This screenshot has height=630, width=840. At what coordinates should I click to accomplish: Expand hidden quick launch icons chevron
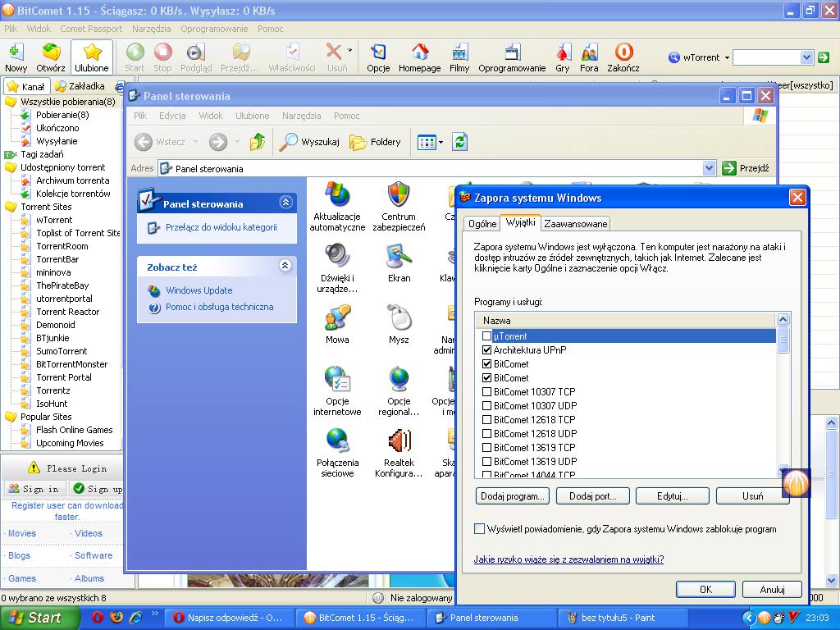pos(155,614)
